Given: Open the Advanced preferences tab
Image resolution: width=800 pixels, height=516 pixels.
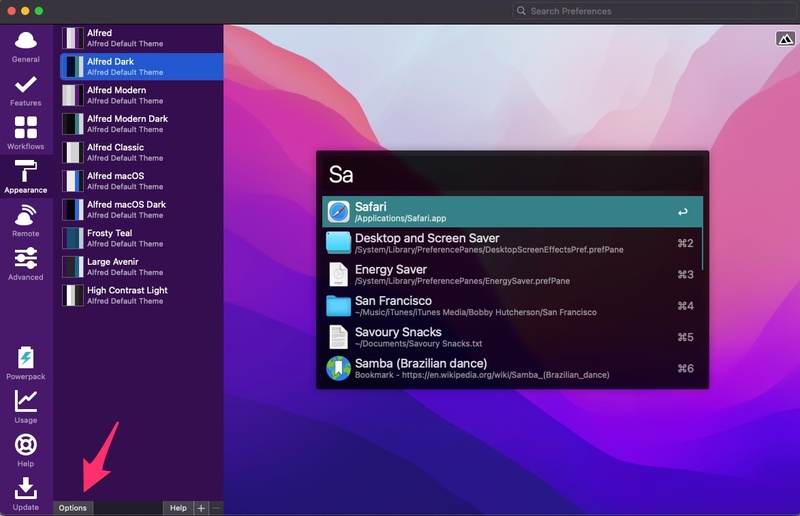Looking at the screenshot, I should coord(26,264).
